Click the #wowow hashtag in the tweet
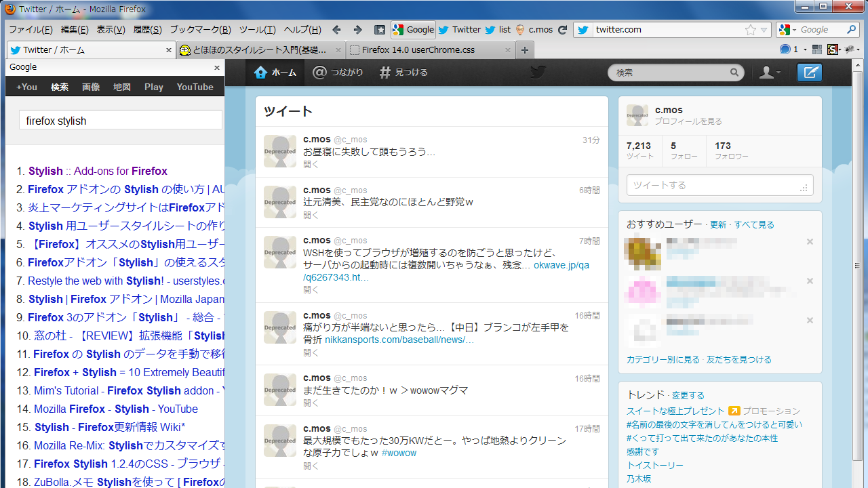Screen dimensions: 868x488 tap(399, 453)
